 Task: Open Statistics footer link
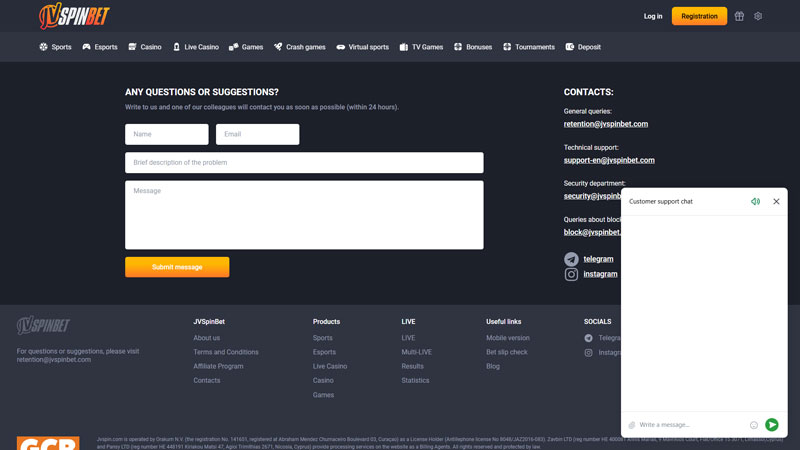415,381
